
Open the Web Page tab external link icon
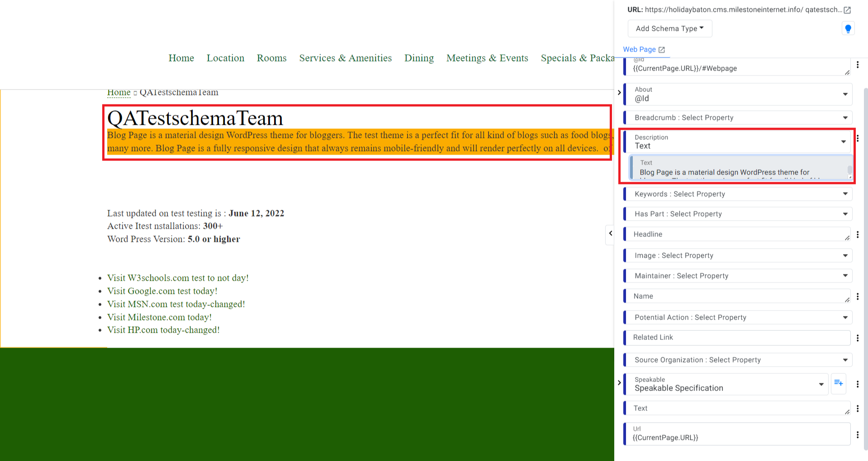tap(662, 50)
